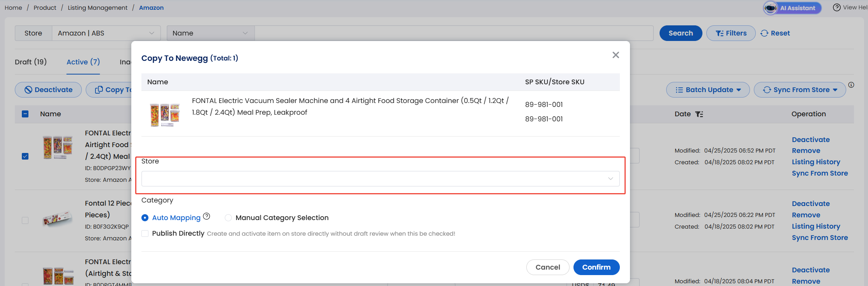Expand the Batch Update dropdown
The height and width of the screenshot is (286, 868).
[x=708, y=90]
